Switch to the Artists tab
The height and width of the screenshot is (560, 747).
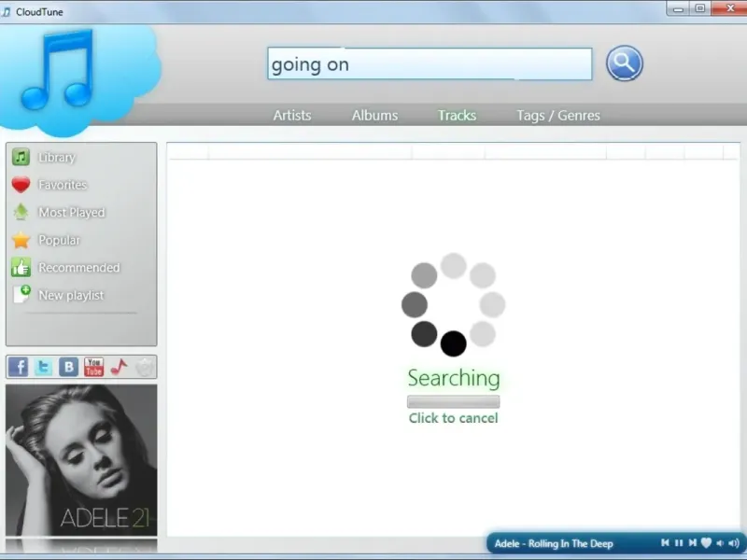292,115
